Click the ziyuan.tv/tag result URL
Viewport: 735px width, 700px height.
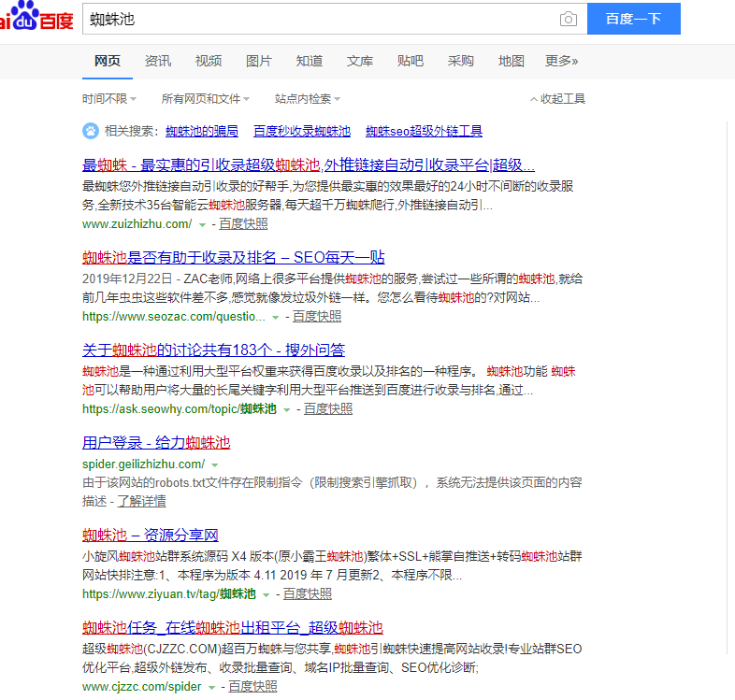point(169,594)
